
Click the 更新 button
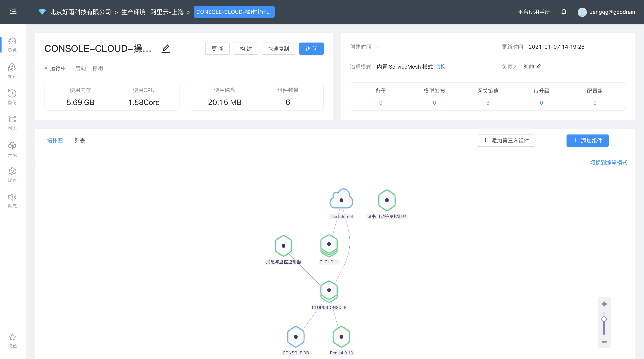pyautogui.click(x=217, y=48)
